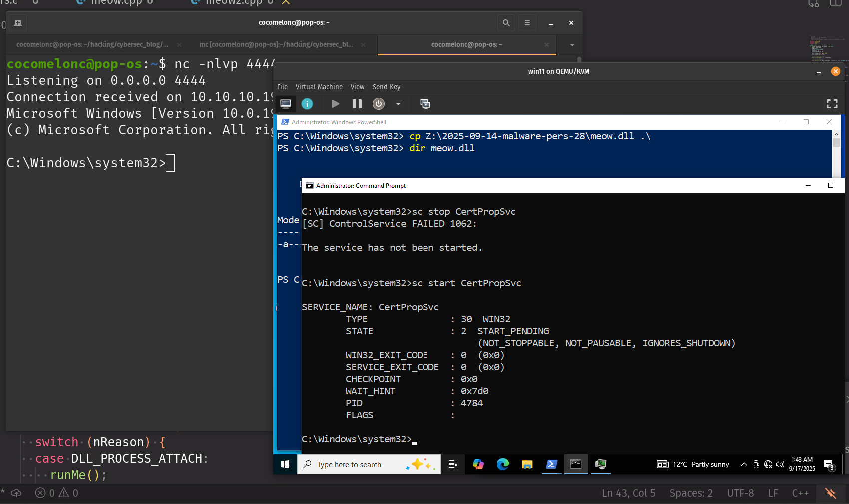Open the File menu in QEMU window
The image size is (849, 504).
point(282,87)
